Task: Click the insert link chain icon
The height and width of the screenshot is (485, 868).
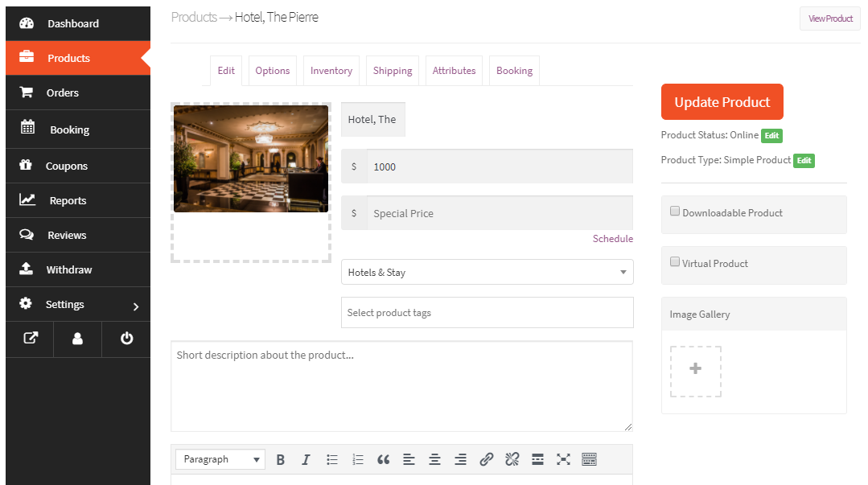Action: tap(486, 459)
